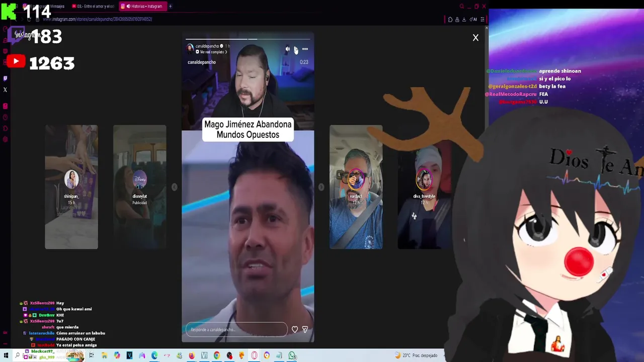The height and width of the screenshot is (362, 644).
Task: Open the 'Ver reel completo' link
Action: pyautogui.click(x=211, y=52)
